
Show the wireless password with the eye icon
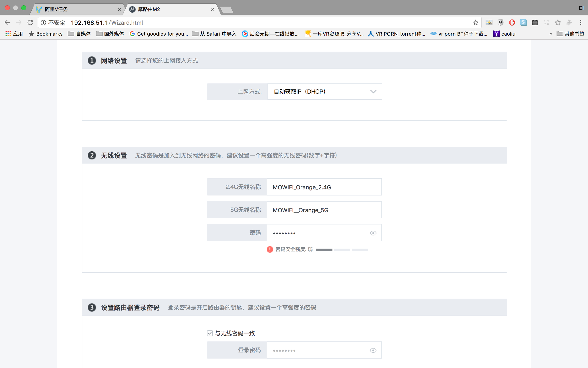(373, 233)
